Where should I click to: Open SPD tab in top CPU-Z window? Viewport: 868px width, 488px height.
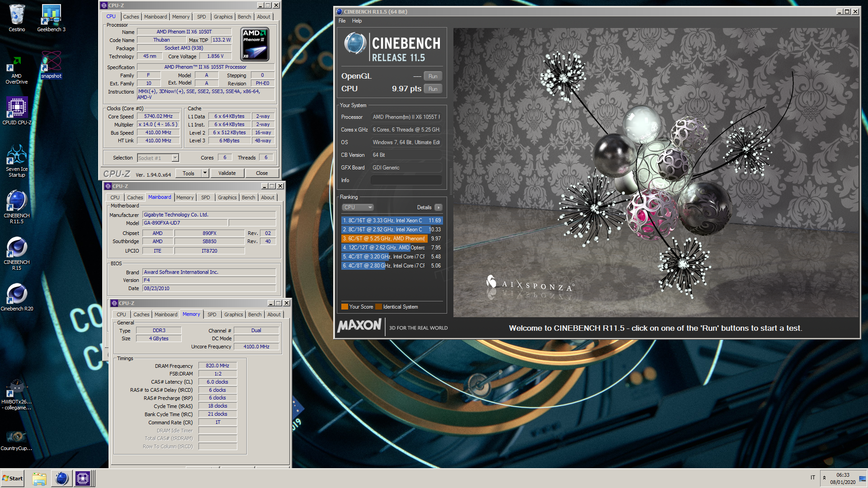point(202,17)
